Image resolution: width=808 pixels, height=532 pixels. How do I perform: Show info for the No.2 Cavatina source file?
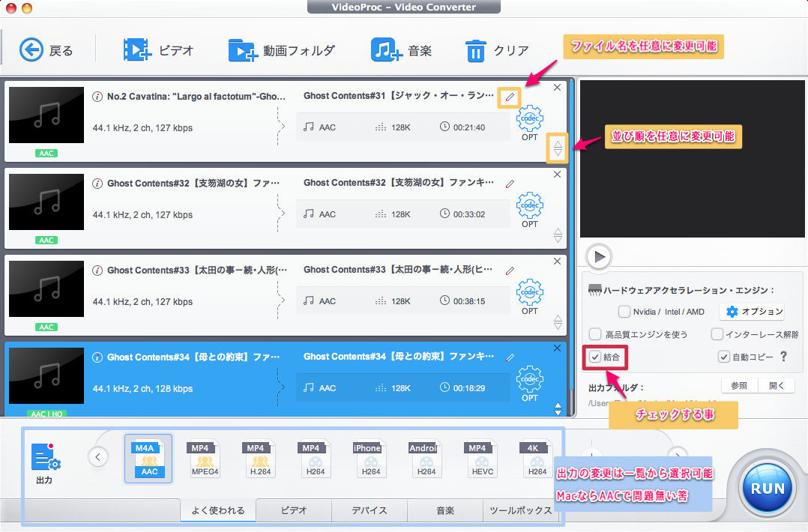tap(97, 97)
